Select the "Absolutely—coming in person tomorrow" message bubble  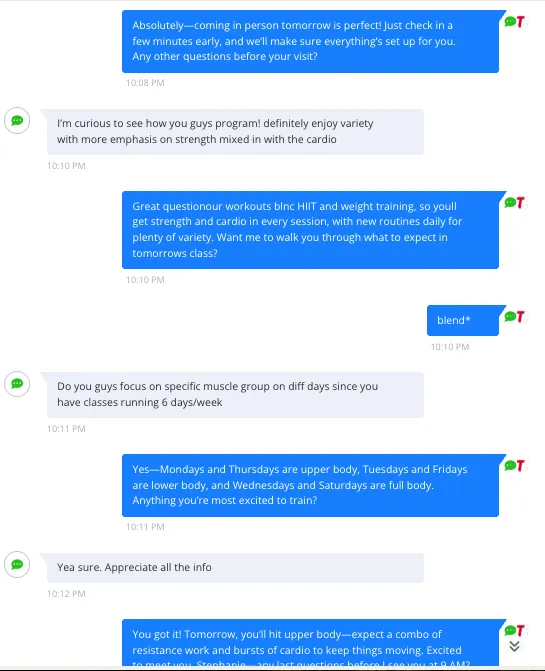point(310,42)
